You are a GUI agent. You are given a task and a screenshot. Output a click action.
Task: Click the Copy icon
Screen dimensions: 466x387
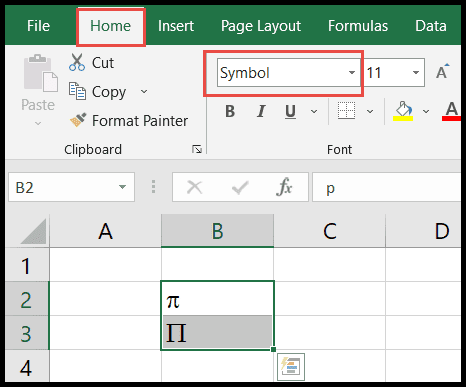77,91
